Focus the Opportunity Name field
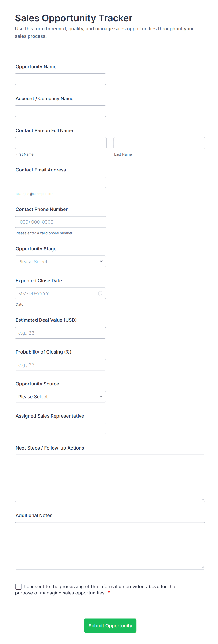Viewport: 218px width, 644px height. 60,79
